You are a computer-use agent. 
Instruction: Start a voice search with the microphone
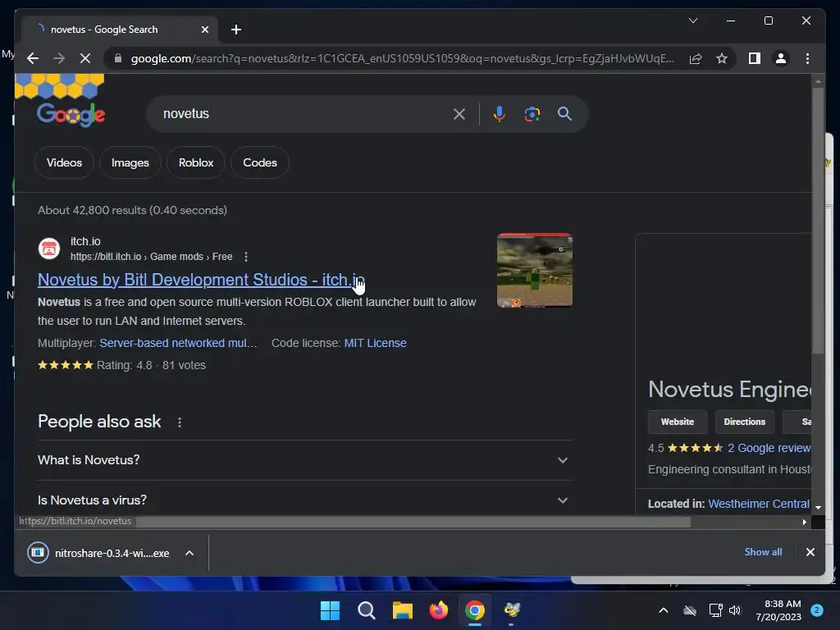(x=500, y=113)
